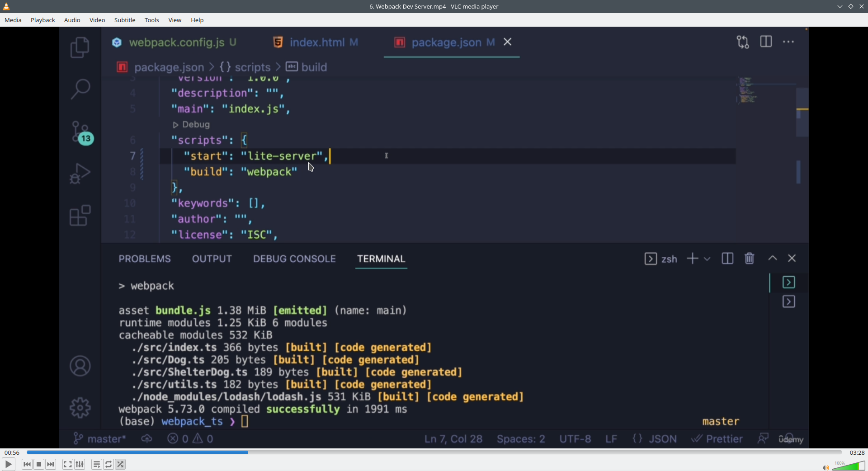The width and height of the screenshot is (868, 471).
Task: Switch to the index.html editor tab
Action: tap(316, 42)
